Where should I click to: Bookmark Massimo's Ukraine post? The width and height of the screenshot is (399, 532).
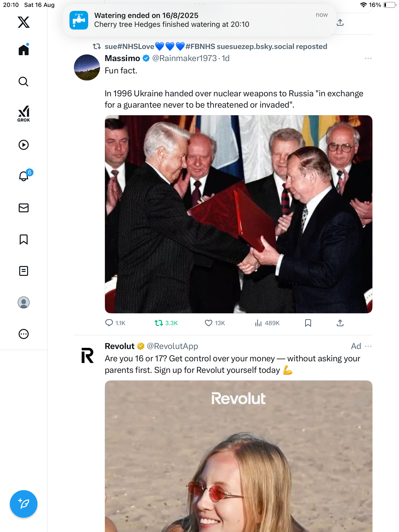pos(308,323)
